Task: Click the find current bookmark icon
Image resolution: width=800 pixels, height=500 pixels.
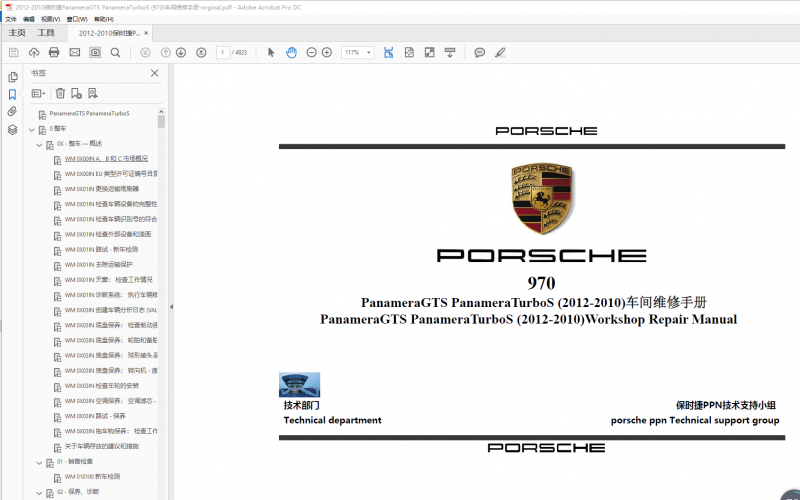Action: pos(92,93)
